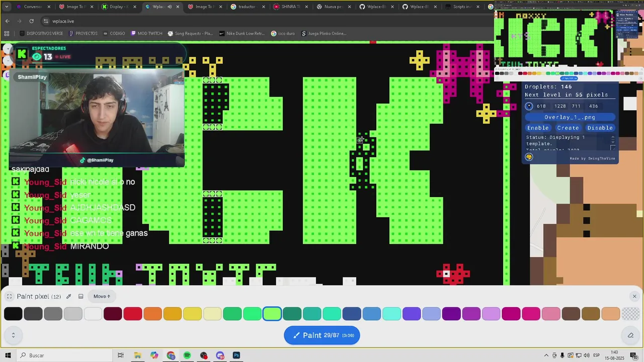Click Enable in the overlay panel
644x362 pixels.
tap(538, 128)
